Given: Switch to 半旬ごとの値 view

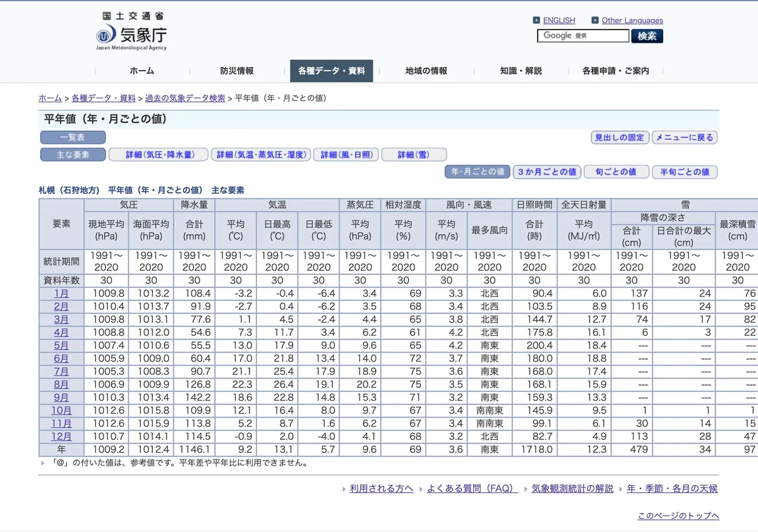Looking at the screenshot, I should tap(685, 172).
